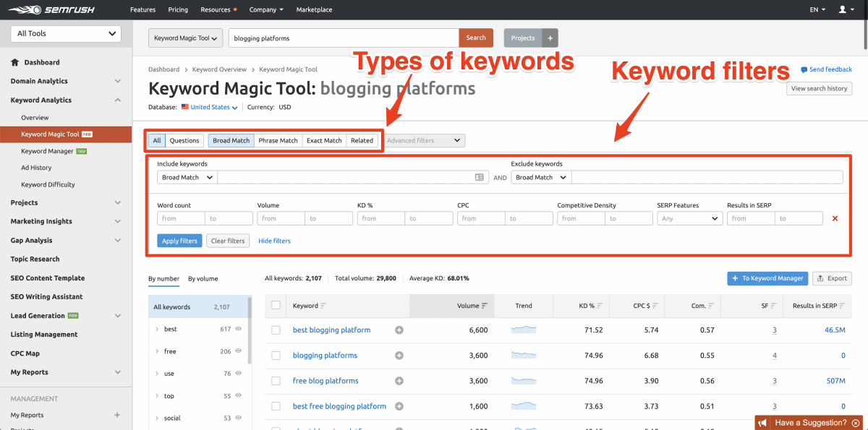This screenshot has width=868, height=430.
Task: Select the Exact Match tab
Action: (x=324, y=140)
